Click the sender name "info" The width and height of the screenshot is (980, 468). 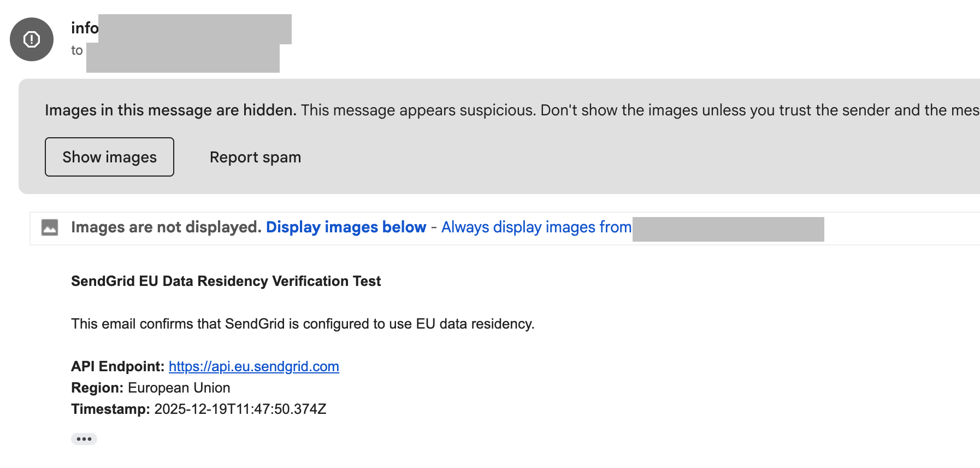(85, 28)
